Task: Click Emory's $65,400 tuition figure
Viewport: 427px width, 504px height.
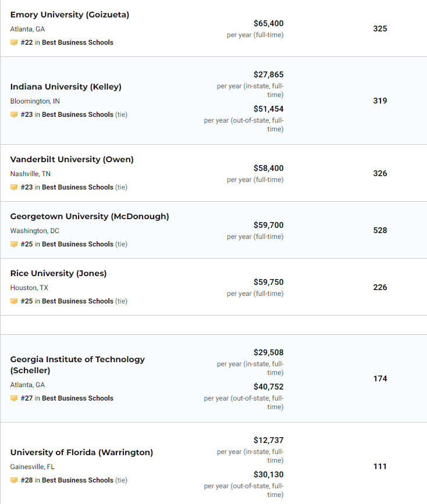Action: (268, 24)
